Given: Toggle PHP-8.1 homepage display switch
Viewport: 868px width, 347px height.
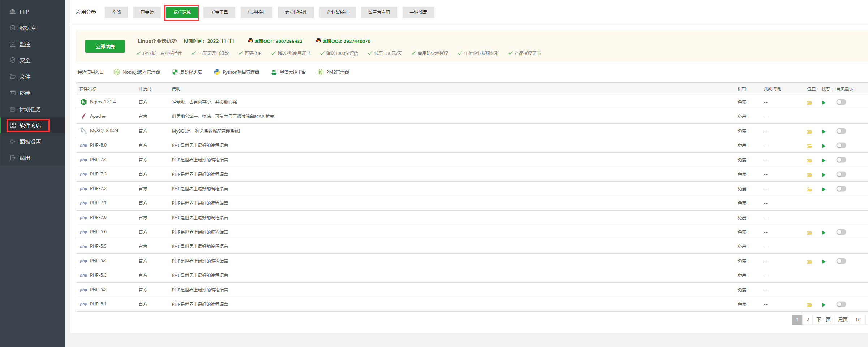Looking at the screenshot, I should point(841,304).
